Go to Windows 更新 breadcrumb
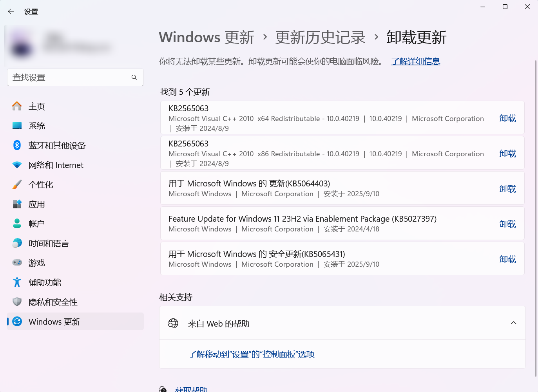This screenshot has width=538, height=392. click(207, 38)
